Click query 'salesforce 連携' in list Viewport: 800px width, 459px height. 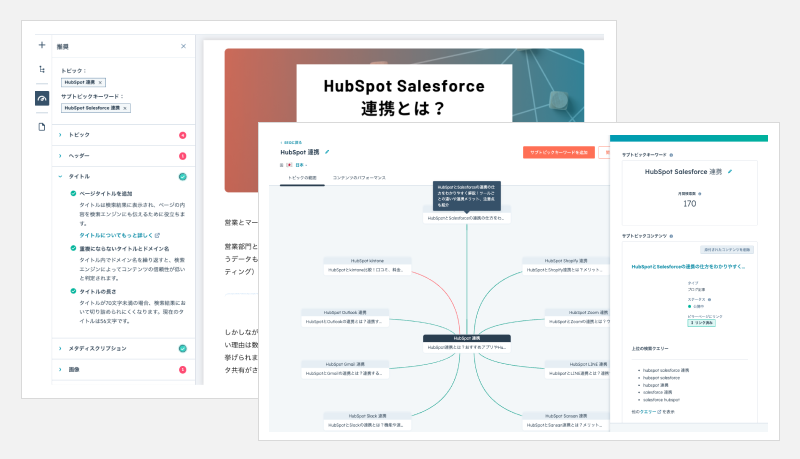pyautogui.click(x=657, y=392)
